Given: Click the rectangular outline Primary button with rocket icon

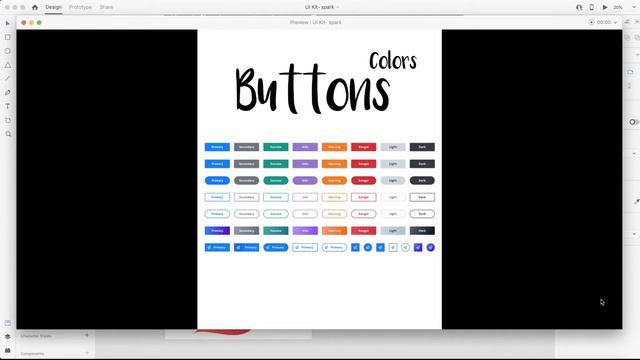Looking at the screenshot, I should 305,247.
